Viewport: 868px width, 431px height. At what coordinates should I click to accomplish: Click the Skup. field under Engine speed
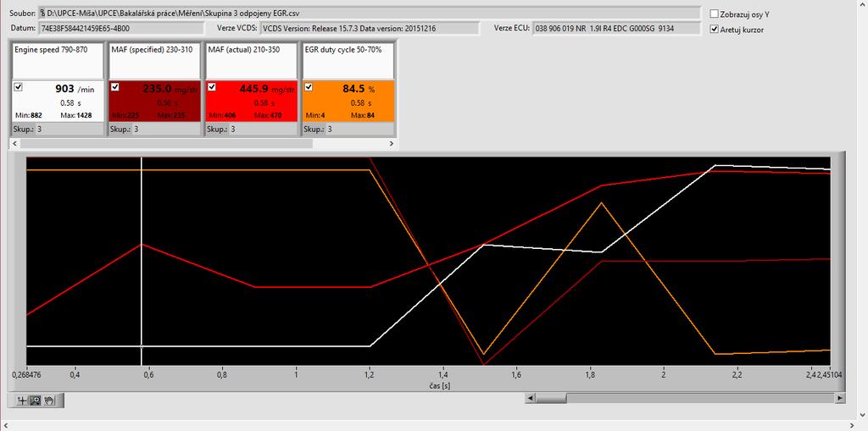70,130
